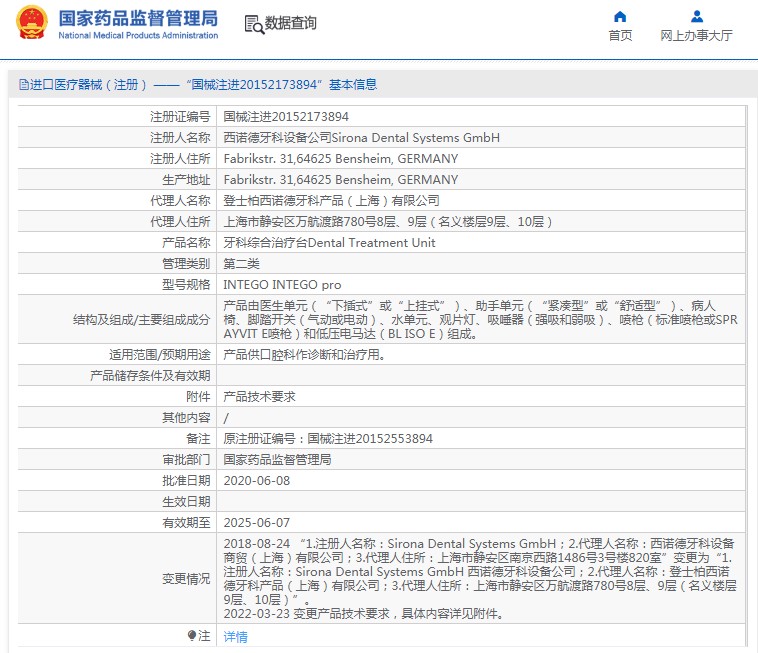Click the 其他内容 value slash

[226, 418]
